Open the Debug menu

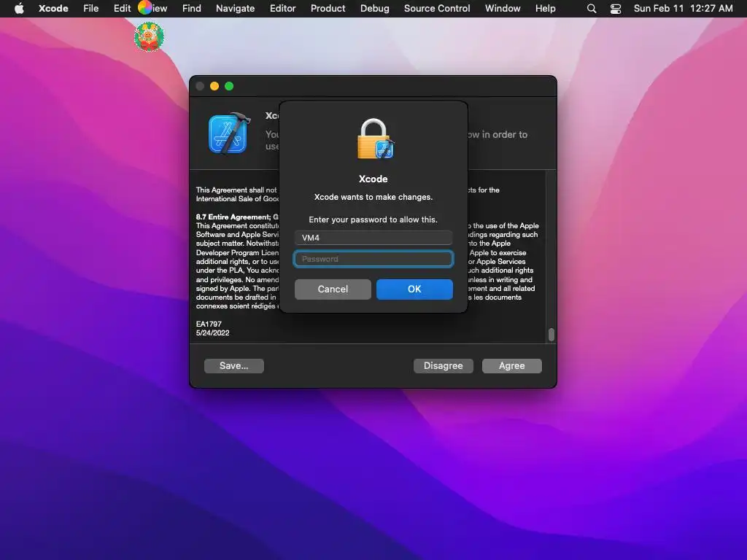pos(374,8)
